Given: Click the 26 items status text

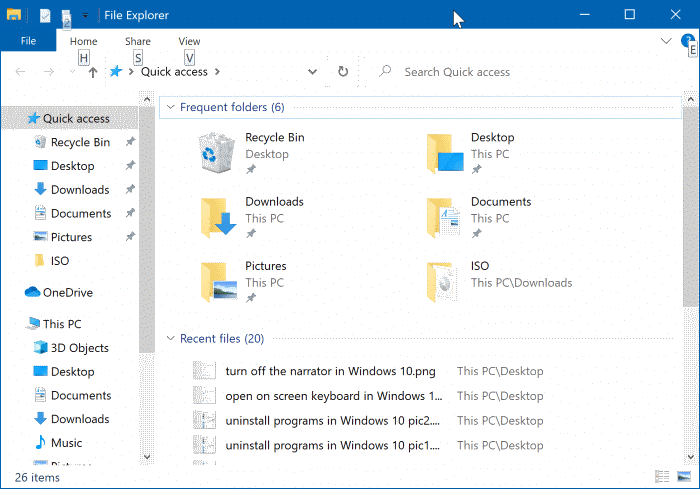Looking at the screenshot, I should [38, 477].
